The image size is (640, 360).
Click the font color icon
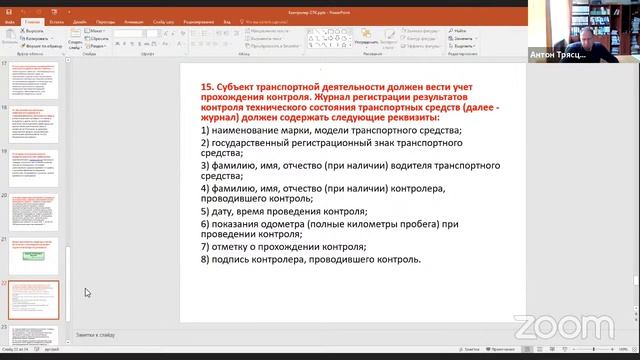180,44
